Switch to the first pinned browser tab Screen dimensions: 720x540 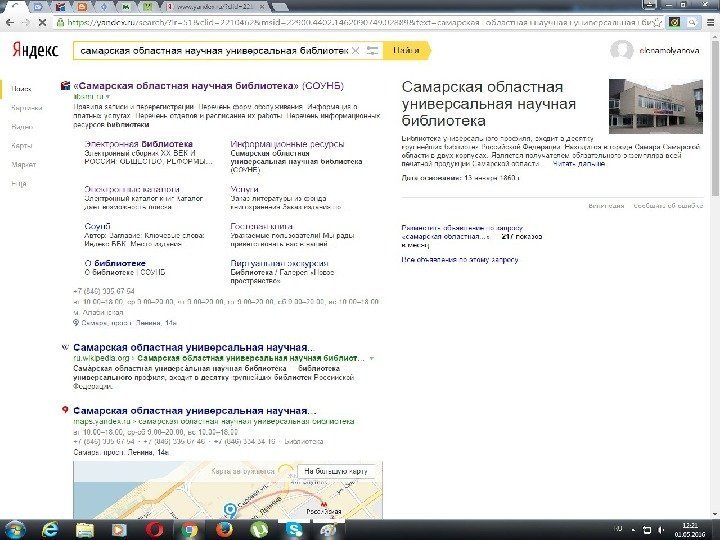[x=16, y=7]
